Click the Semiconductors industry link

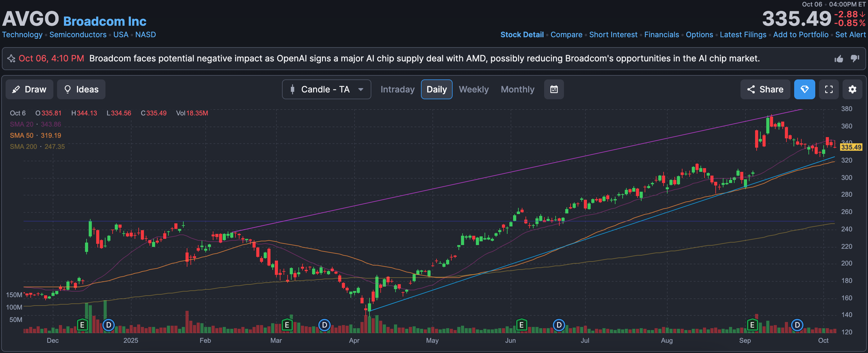pyautogui.click(x=78, y=35)
